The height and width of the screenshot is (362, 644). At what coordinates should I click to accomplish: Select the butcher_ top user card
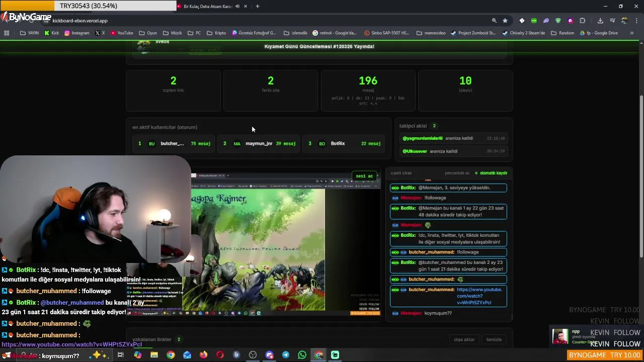pos(175,143)
